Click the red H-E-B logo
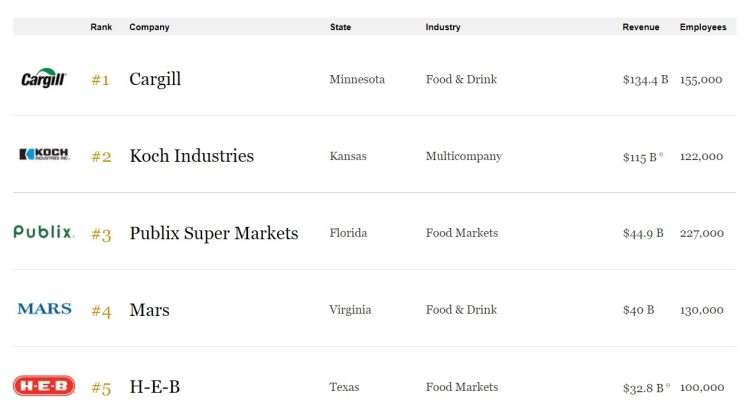Viewport: 750px width, 417px height. pos(43,385)
